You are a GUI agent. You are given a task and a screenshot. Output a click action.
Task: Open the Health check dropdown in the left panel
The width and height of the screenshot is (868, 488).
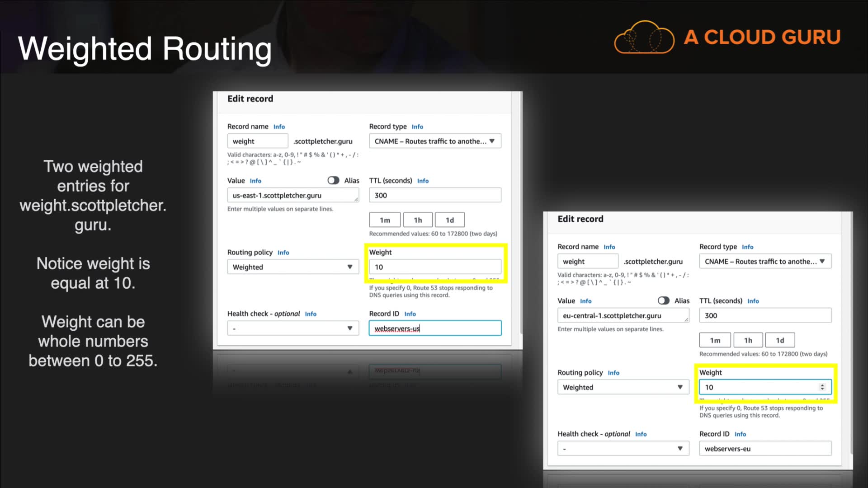click(x=292, y=328)
